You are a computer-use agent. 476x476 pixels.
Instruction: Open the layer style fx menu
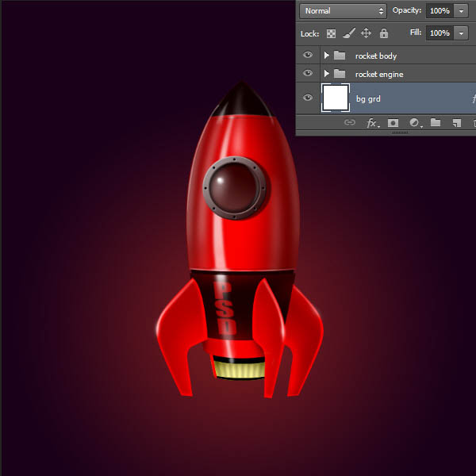click(373, 123)
